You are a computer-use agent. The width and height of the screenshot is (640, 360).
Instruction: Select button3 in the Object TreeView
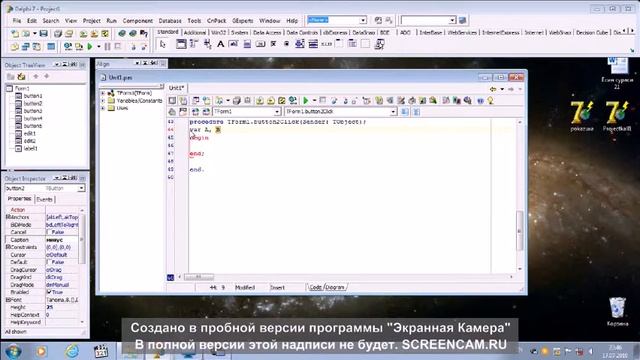pos(33,111)
